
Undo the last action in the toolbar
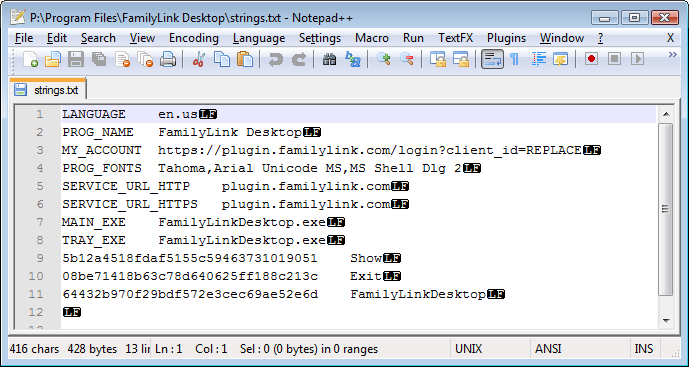point(276,59)
